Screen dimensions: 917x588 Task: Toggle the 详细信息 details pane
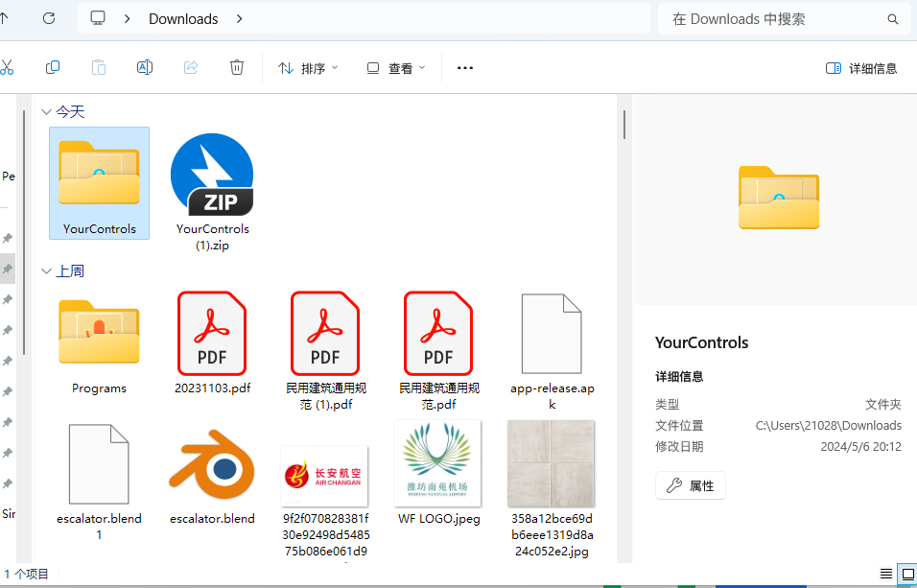[x=861, y=68]
